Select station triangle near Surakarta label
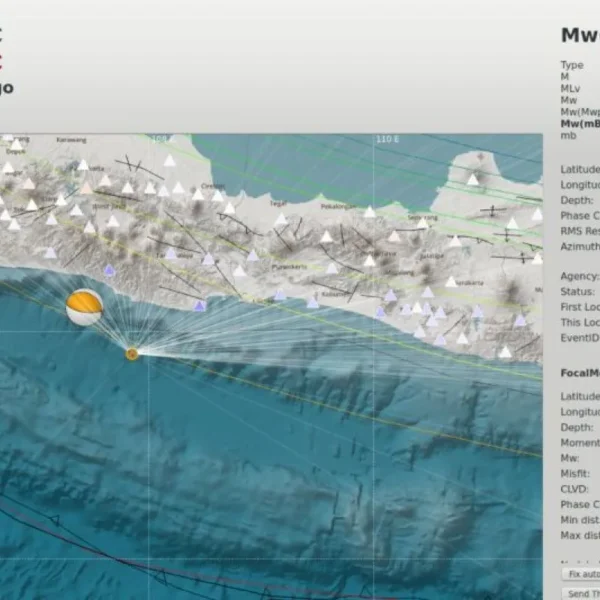 451,282
